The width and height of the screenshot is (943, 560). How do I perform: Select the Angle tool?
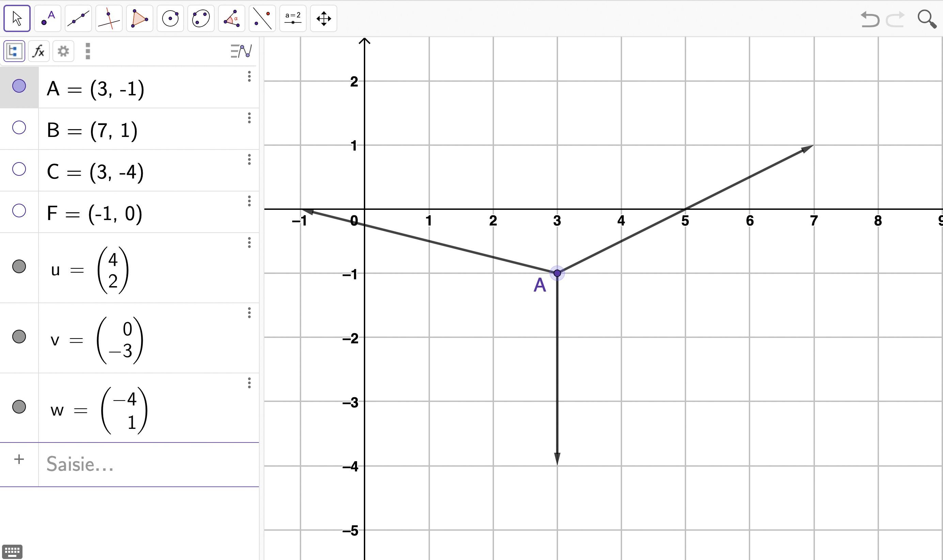pos(231,18)
